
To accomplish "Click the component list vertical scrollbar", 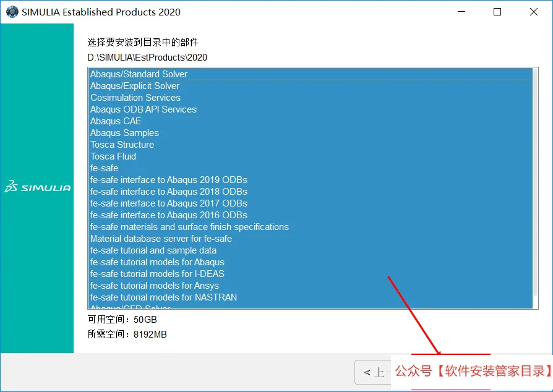I will tap(535, 182).
